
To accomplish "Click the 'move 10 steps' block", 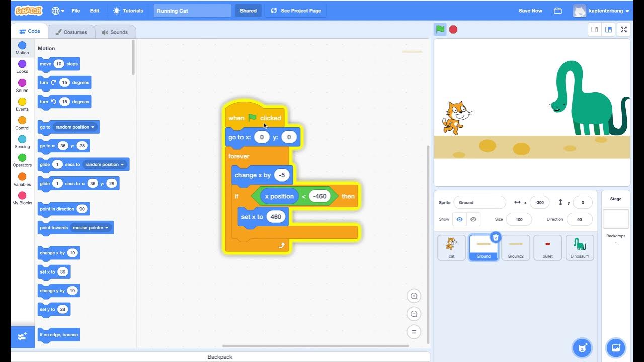I will coord(59,64).
